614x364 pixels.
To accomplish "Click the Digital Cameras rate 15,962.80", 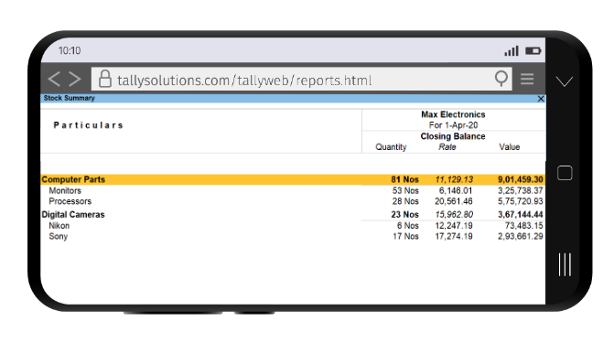I will click(454, 215).
